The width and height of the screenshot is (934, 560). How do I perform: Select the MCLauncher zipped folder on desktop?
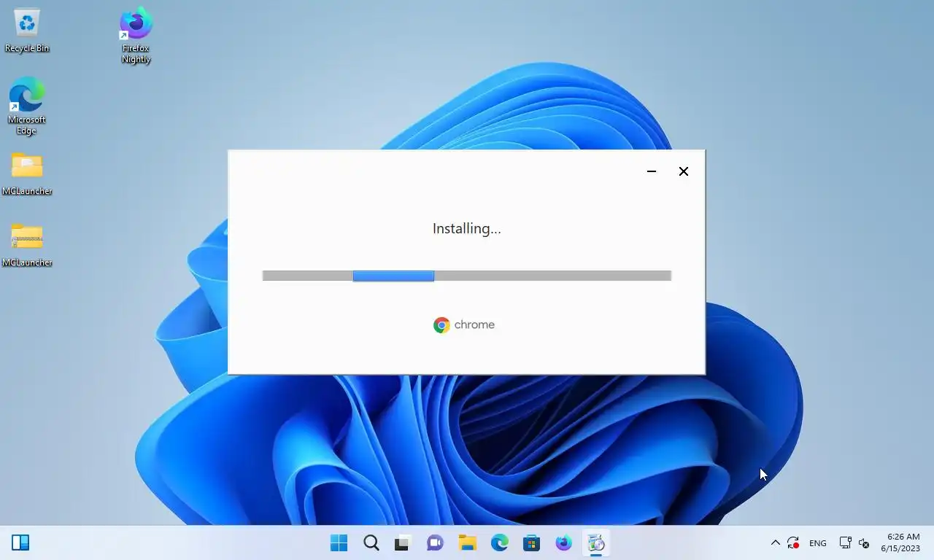[27, 245]
